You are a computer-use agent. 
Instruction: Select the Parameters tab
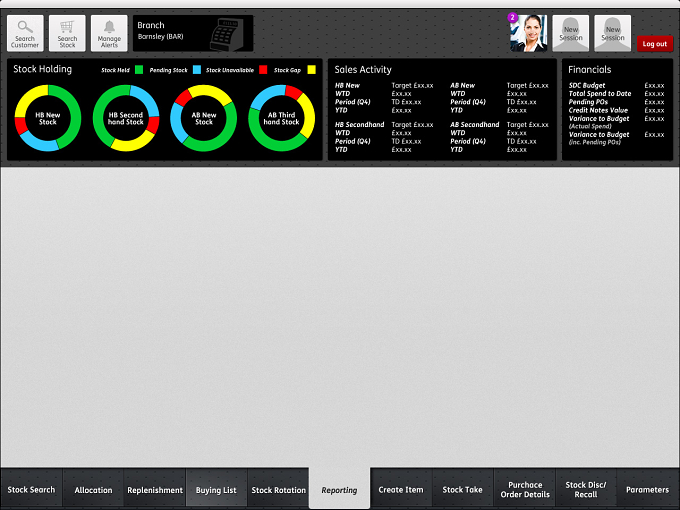[x=647, y=490]
